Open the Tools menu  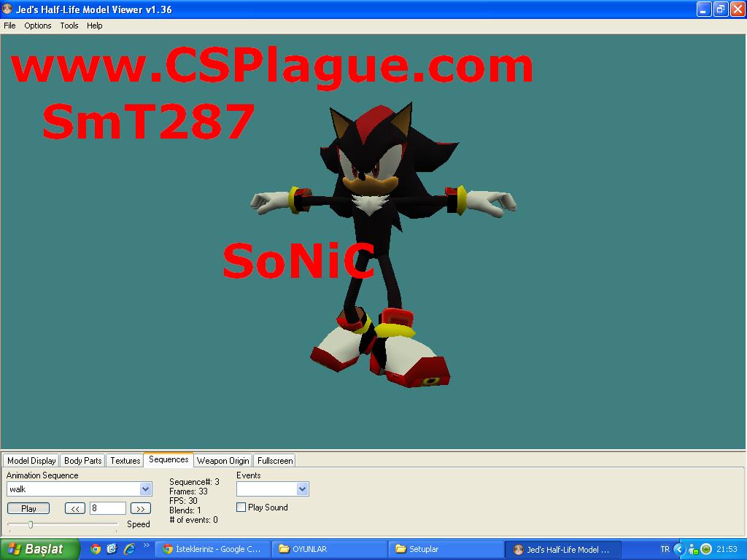click(x=69, y=26)
